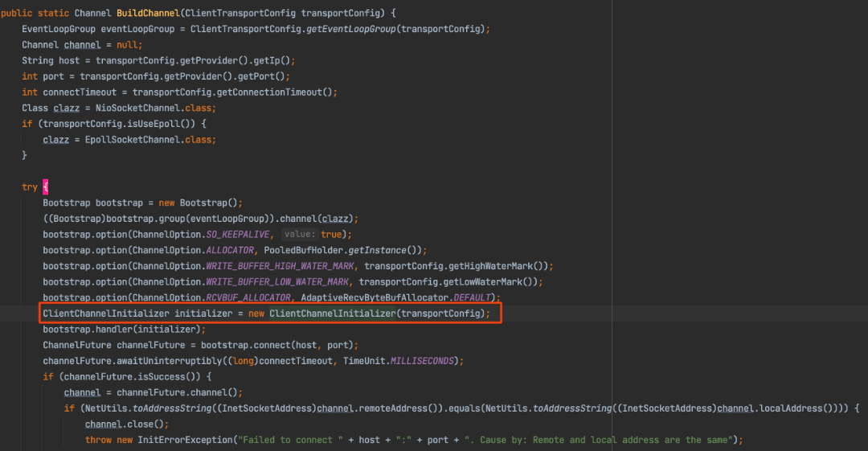868x451 pixels.
Task: Click the PooledBufHolder class name
Action: [303, 251]
